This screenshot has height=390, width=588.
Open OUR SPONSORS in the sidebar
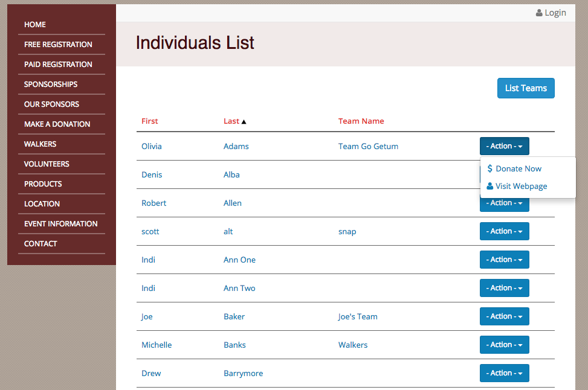(51, 104)
